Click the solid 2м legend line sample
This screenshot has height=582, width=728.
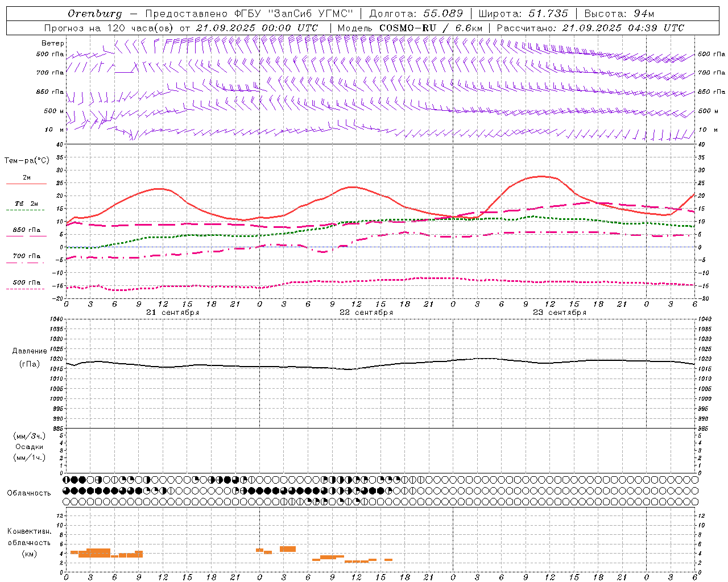26,184
